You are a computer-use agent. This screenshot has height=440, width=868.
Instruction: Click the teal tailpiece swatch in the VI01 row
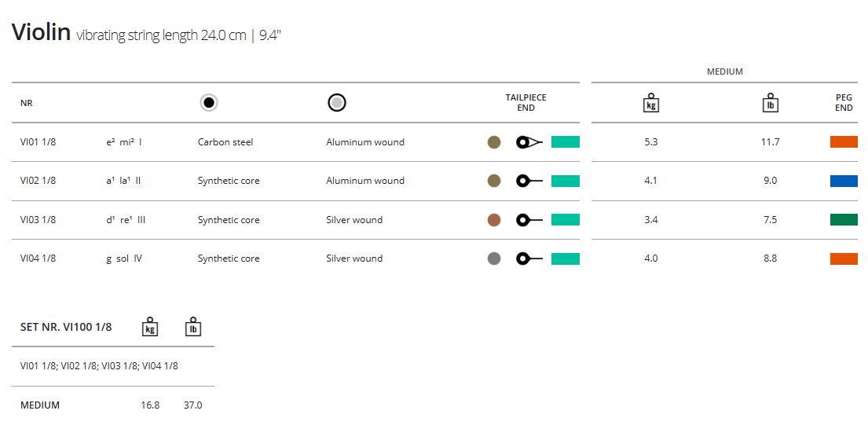click(565, 142)
